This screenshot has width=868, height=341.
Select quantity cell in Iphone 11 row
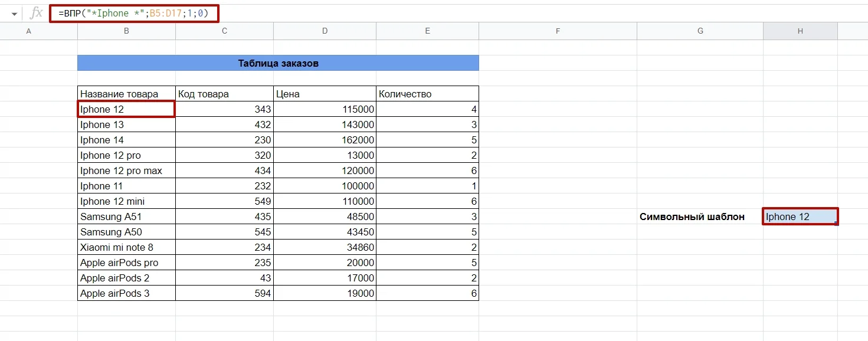point(427,186)
